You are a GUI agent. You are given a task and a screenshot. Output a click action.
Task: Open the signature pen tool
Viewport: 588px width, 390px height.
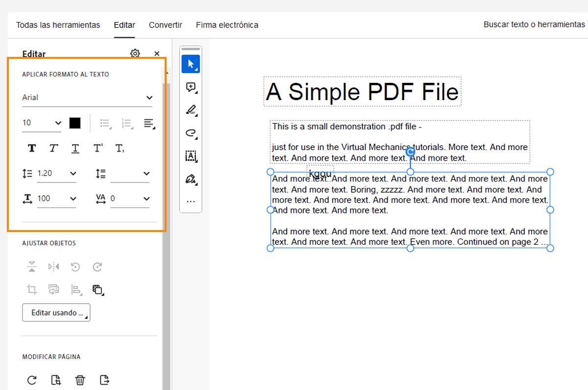(191, 179)
